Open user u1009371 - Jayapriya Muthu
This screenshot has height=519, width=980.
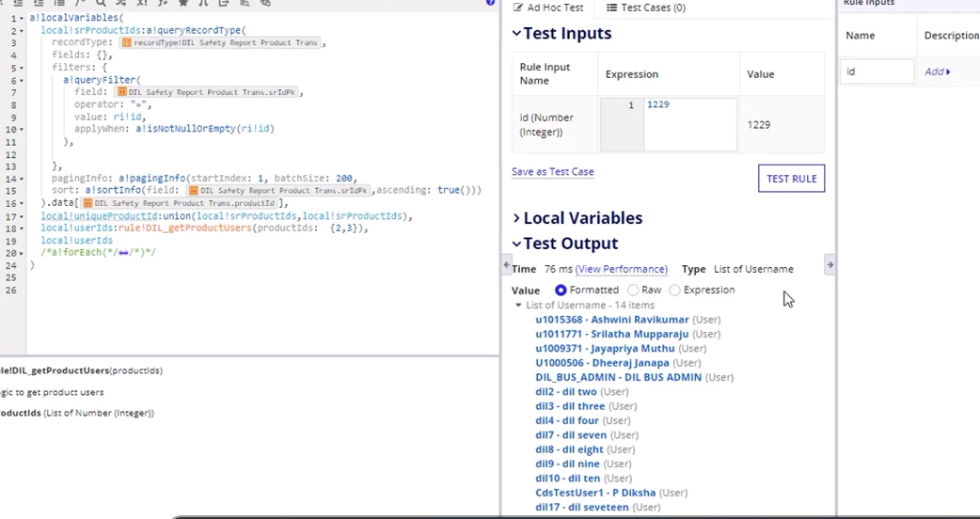click(605, 349)
